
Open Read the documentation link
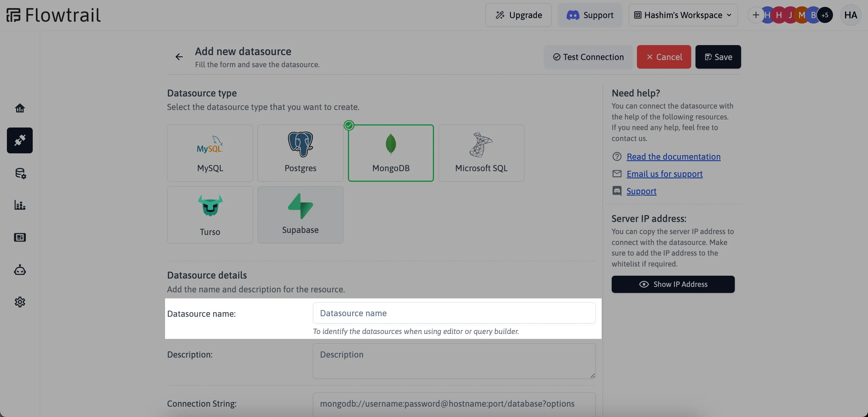[674, 157]
